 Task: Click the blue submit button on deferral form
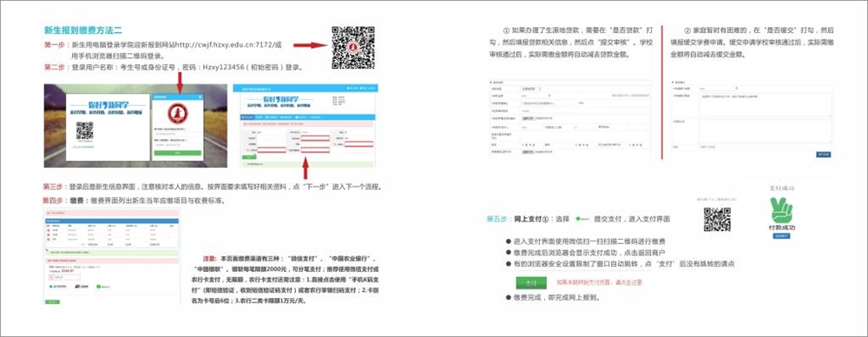(823, 155)
